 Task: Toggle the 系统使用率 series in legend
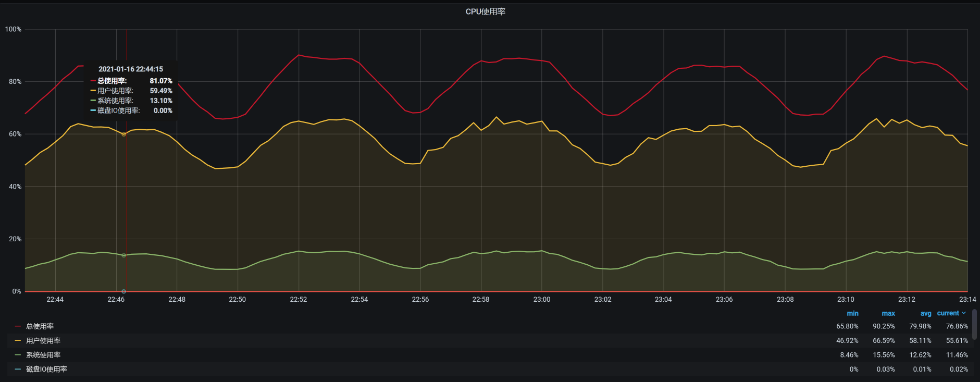[43, 355]
